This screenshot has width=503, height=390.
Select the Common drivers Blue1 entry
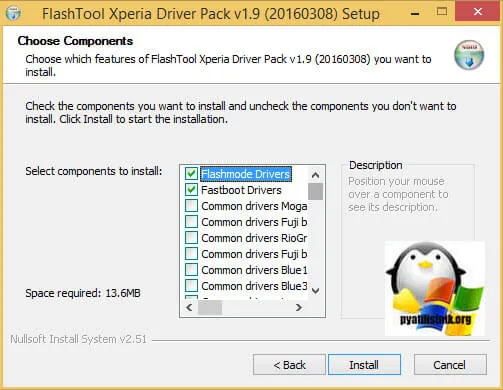point(254,270)
